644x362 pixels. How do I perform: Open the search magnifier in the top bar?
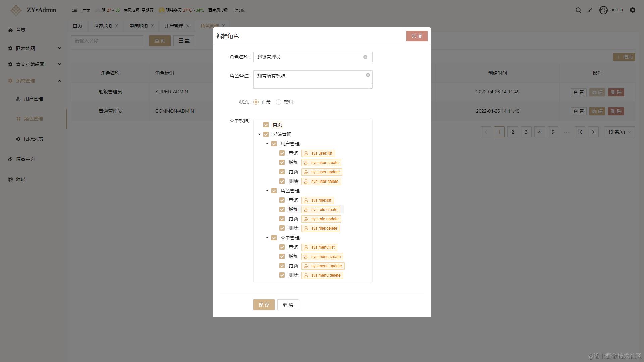[578, 10]
